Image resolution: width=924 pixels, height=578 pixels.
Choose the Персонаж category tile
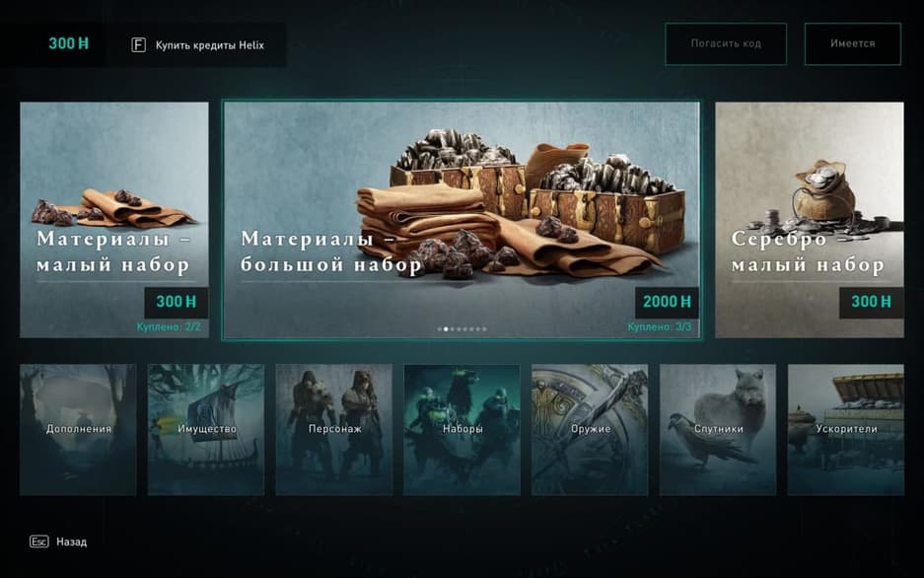click(334, 429)
